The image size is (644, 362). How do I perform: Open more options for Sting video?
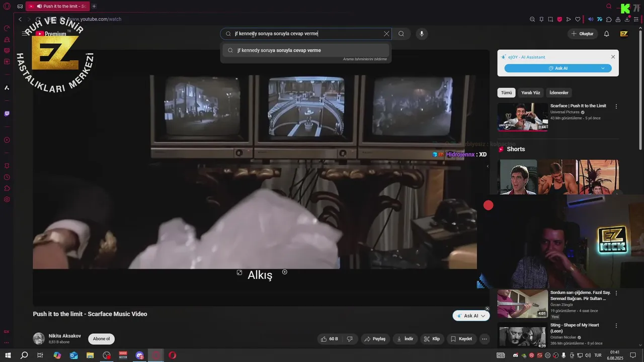616,326
